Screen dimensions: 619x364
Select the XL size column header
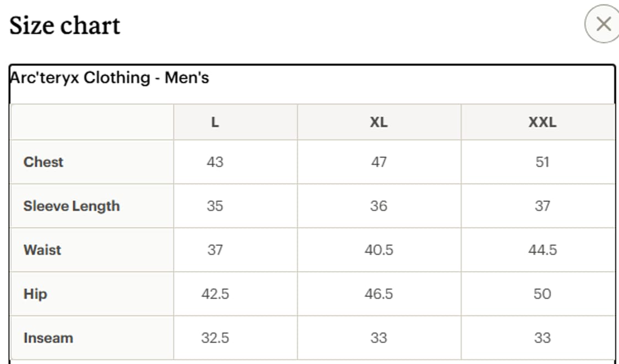[x=379, y=122]
